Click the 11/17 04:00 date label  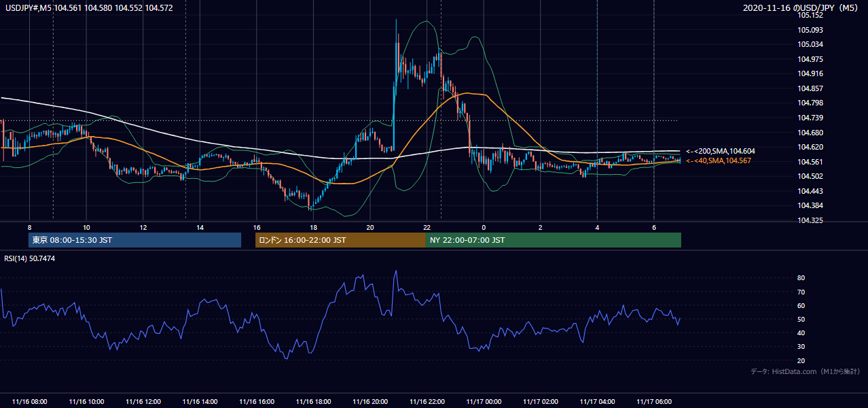pyautogui.click(x=597, y=402)
